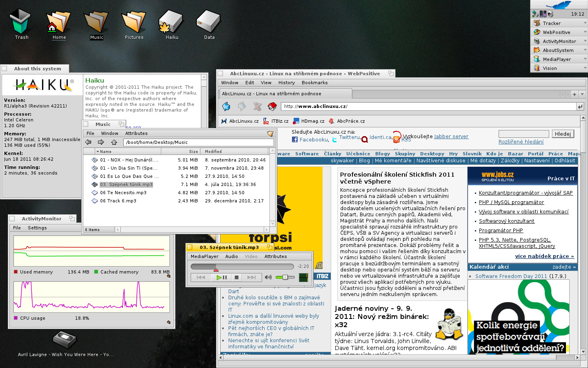Click the go button beside URL field
588x368 pixels.
580,106
